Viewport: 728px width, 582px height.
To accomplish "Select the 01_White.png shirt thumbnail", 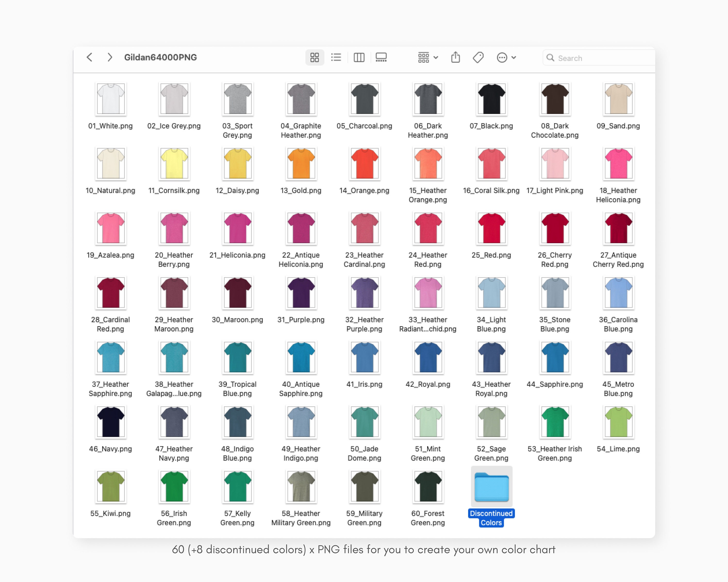I will click(x=110, y=99).
